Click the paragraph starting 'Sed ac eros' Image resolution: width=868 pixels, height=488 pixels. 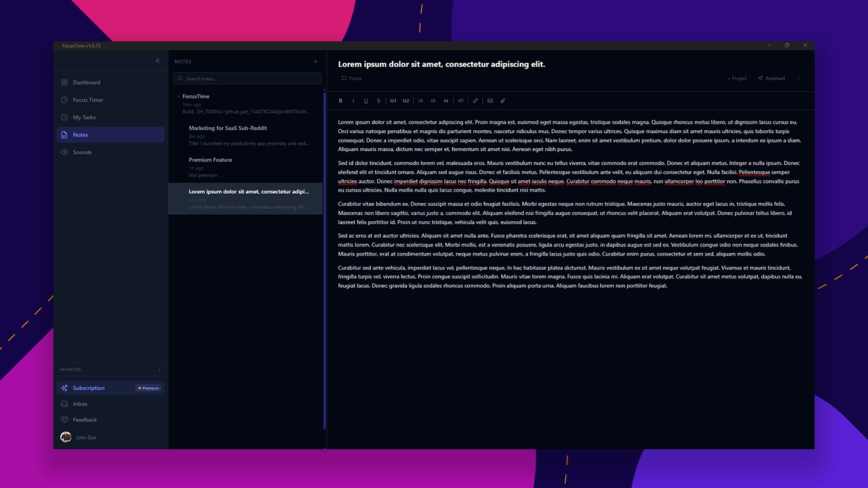click(567, 245)
